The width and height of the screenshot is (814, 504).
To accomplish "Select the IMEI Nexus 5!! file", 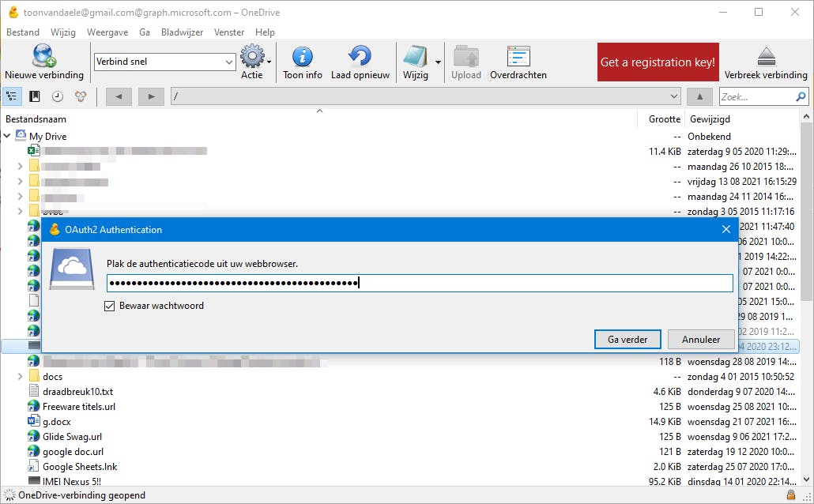I will pyautogui.click(x=72, y=481).
